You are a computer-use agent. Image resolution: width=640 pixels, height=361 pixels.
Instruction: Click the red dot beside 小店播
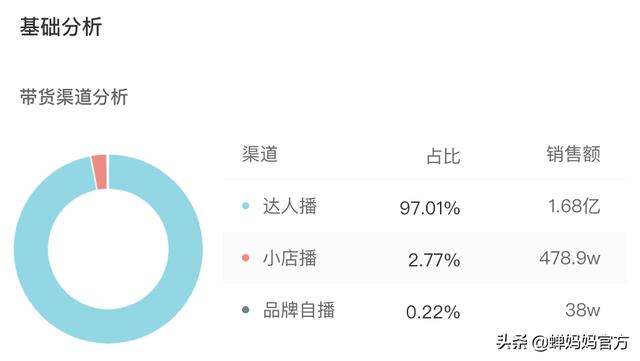[245, 258]
